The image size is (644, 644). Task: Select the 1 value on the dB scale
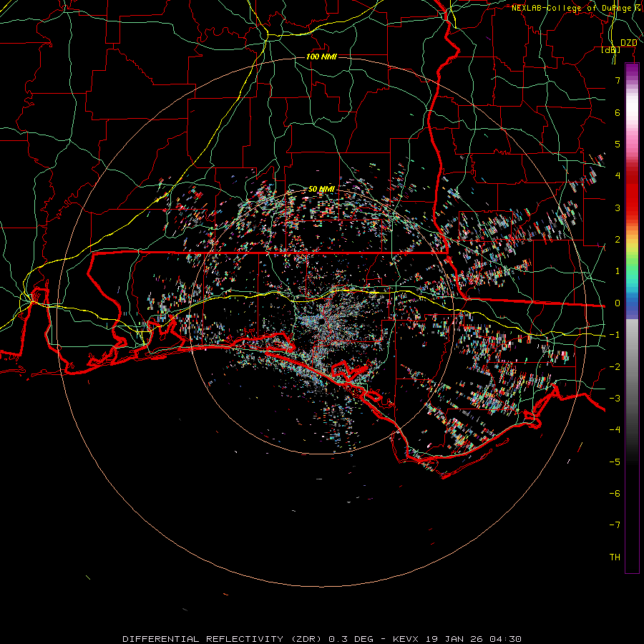618,271
